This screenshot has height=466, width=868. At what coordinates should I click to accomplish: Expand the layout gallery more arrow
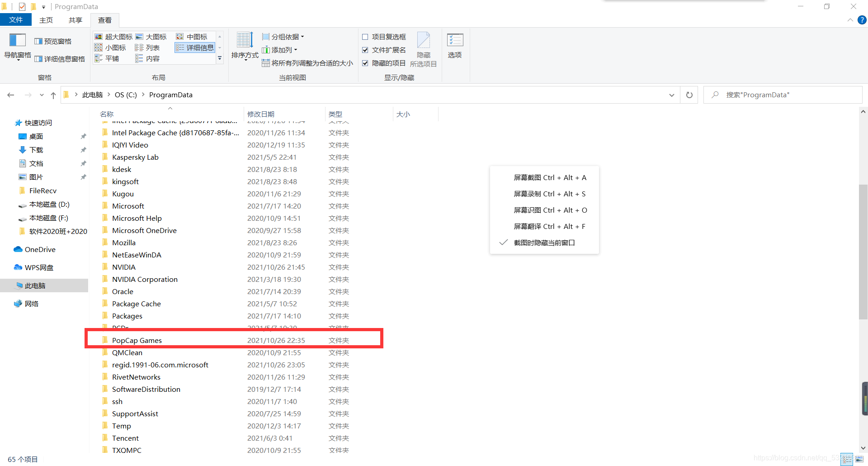220,58
